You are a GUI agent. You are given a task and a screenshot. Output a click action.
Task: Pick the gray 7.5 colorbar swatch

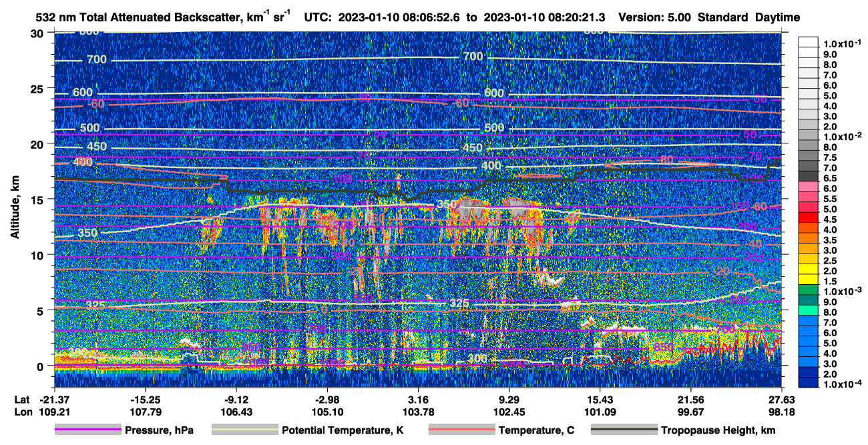808,156
